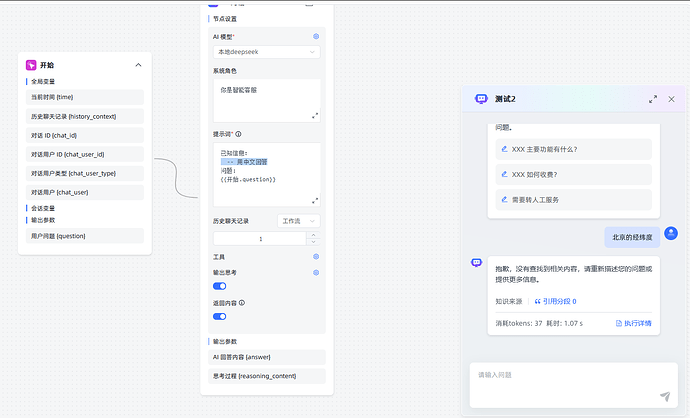This screenshot has width=690, height=418.
Task: Select 思考过程 {reasoning_content} output parameter
Action: point(267,376)
